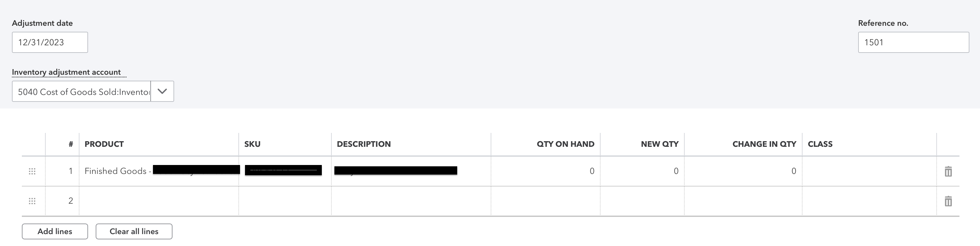Click the Change in Qty cell for line 1
The width and height of the screenshot is (980, 246).
click(x=743, y=171)
